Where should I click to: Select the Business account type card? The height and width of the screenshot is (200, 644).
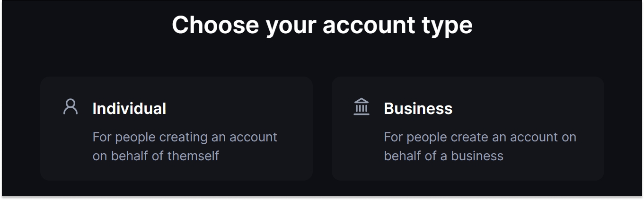468,129
